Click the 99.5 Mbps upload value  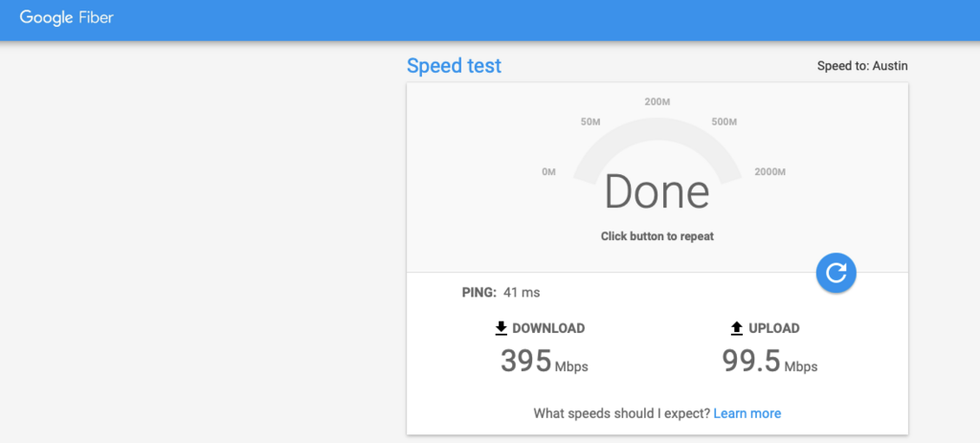[x=769, y=362]
